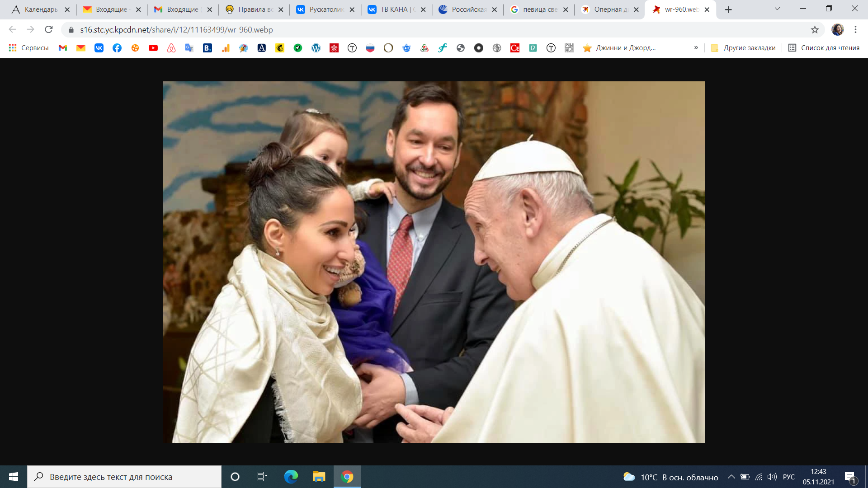
Task: Open the Airbnb bookmark icon
Action: tap(171, 48)
